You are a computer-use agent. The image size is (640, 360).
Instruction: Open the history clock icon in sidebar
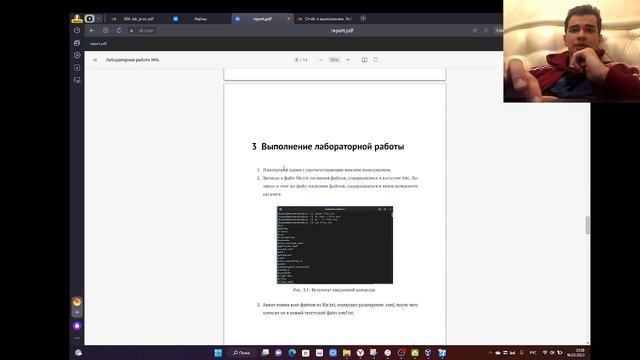pyautogui.click(x=77, y=30)
